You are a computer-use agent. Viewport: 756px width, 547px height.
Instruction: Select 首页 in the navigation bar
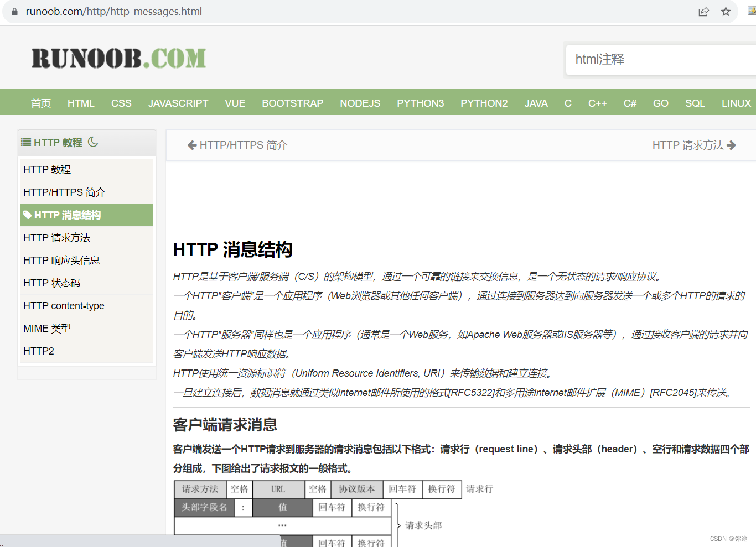tap(41, 103)
